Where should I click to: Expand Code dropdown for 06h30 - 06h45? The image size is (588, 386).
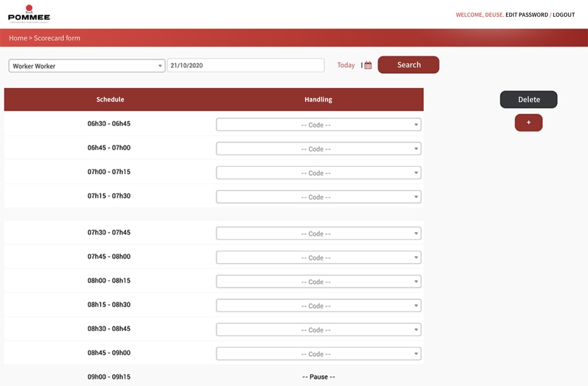point(319,125)
